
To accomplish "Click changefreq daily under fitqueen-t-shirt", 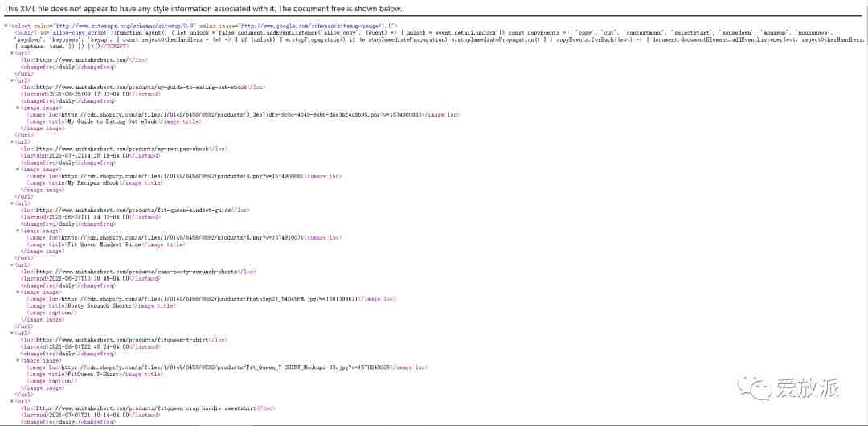I will 67,353.
